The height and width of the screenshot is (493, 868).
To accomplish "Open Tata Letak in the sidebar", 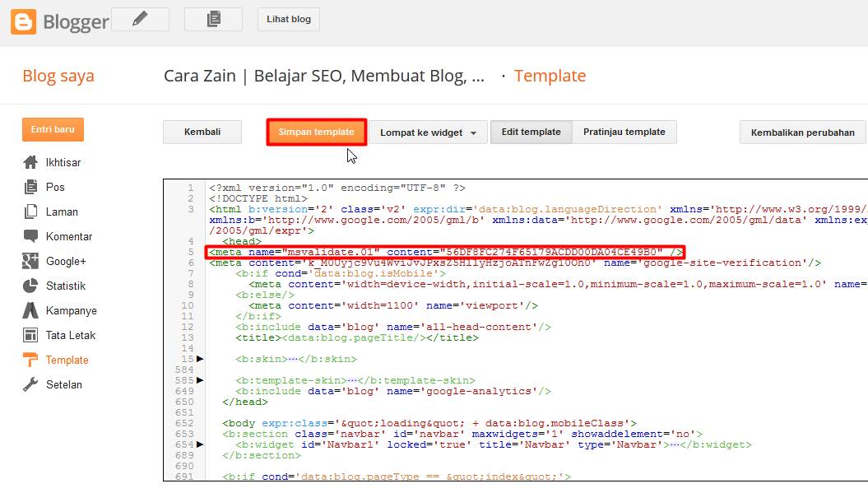I will pyautogui.click(x=71, y=335).
